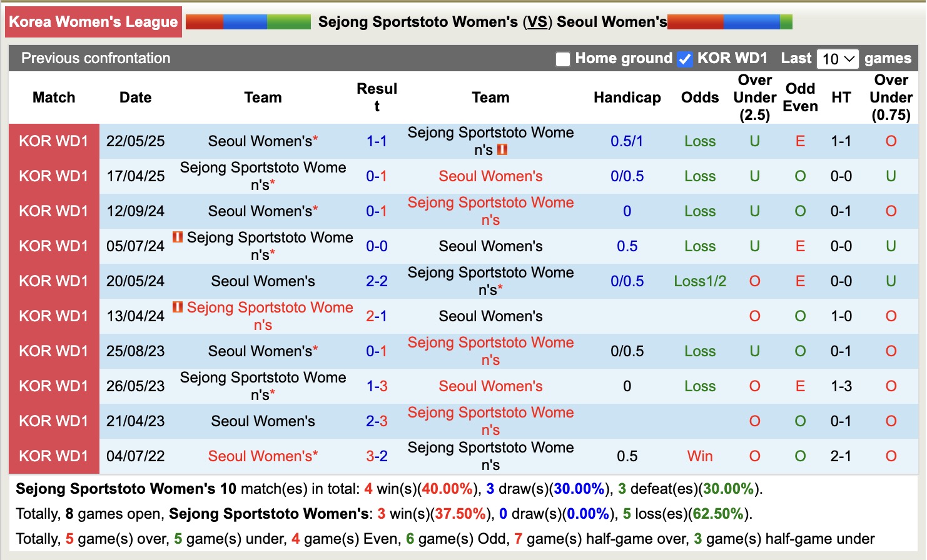The height and width of the screenshot is (560, 927).
Task: Click the flag icon beside Sejong in 13/04/24 row
Action: (179, 307)
